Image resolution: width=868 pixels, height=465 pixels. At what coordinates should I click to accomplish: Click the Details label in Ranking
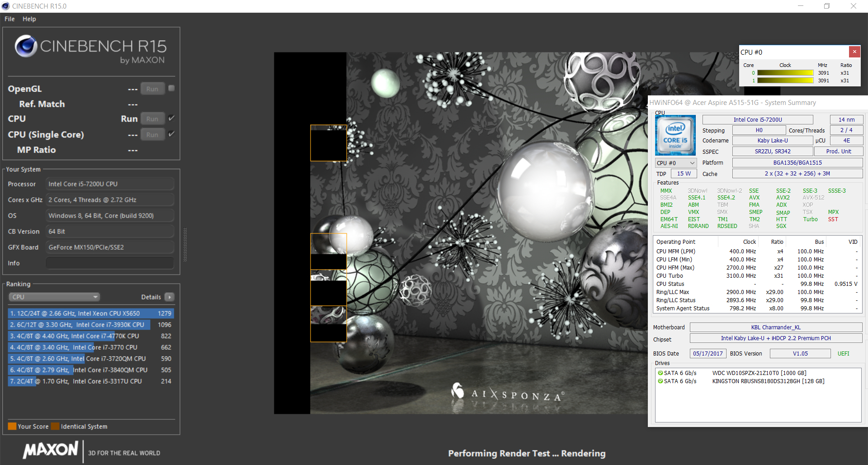[x=151, y=297]
